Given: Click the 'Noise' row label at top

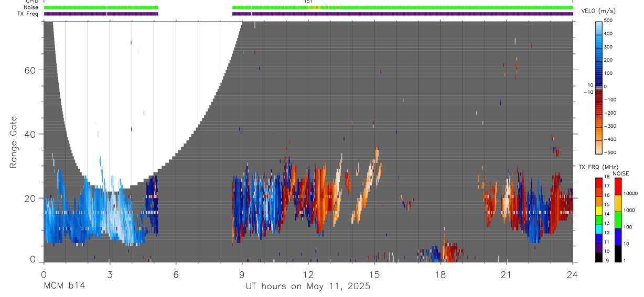Looking at the screenshot, I should (31, 7).
